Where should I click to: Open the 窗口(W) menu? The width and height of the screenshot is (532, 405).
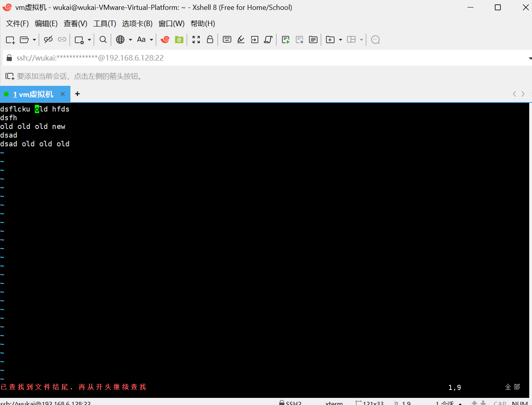tap(172, 24)
